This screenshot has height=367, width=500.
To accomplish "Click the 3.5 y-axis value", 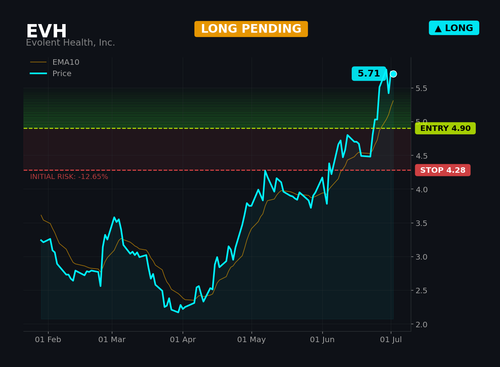I will coord(421,223).
